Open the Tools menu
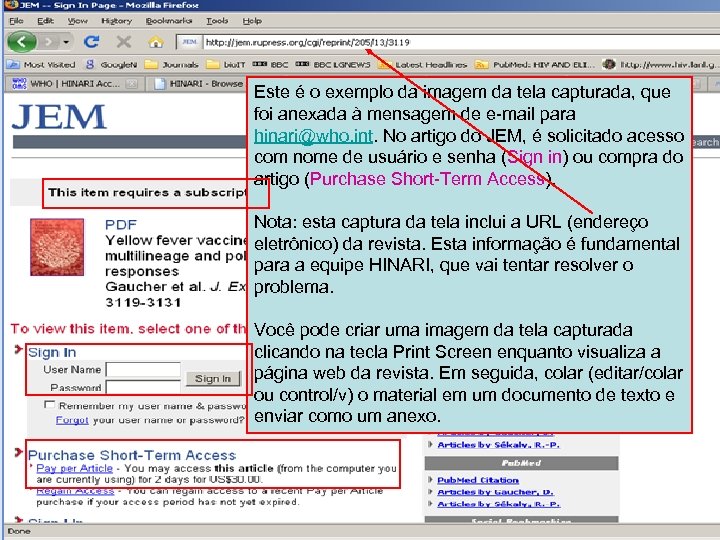Viewport: 720px width, 540px height. coord(217,21)
